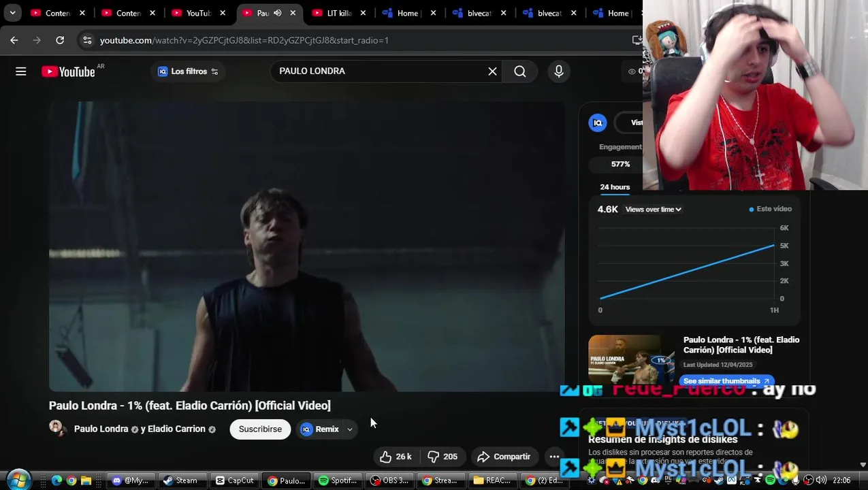Image resolution: width=868 pixels, height=490 pixels.
Task: Select the 24 hours tab
Action: pyautogui.click(x=615, y=187)
